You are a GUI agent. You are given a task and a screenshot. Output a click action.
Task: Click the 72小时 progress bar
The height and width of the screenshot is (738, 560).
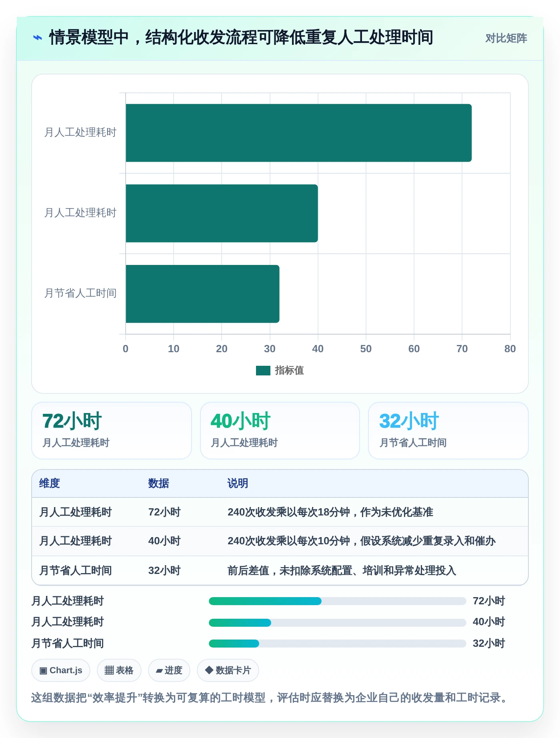coord(338,601)
